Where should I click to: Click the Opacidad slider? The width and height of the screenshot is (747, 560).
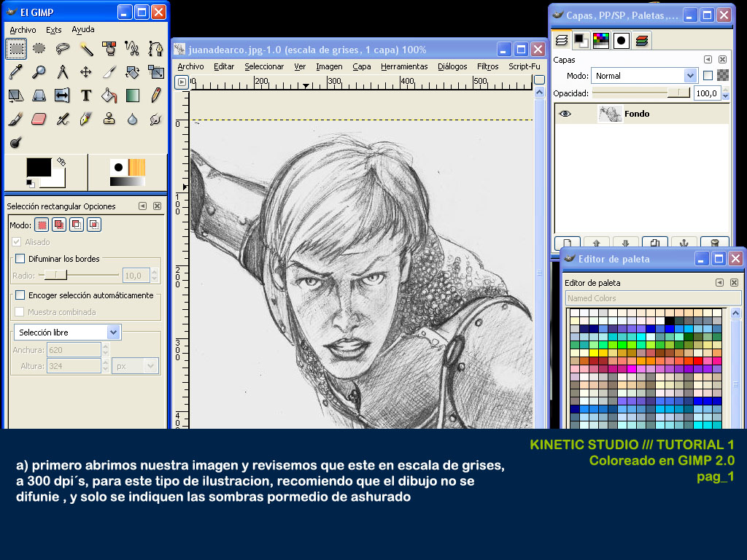(x=640, y=93)
